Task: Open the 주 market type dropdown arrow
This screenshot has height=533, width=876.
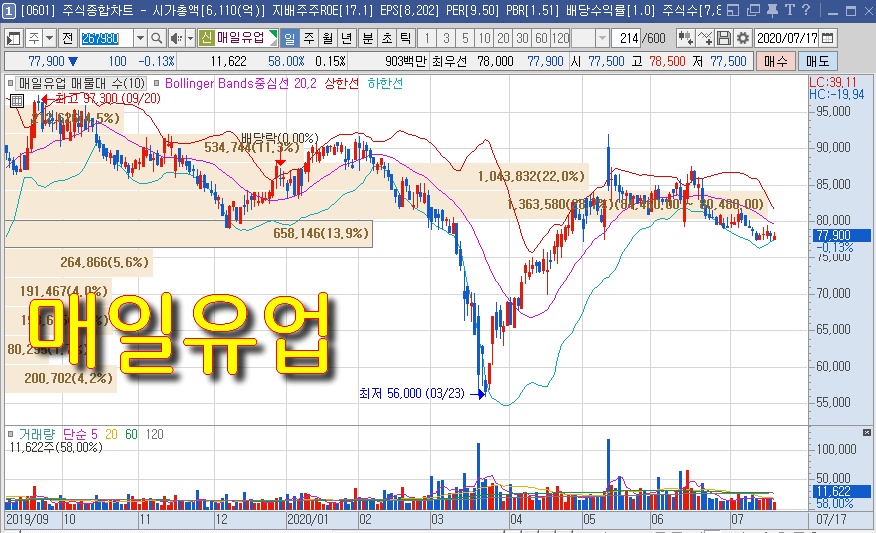Action: coord(49,39)
